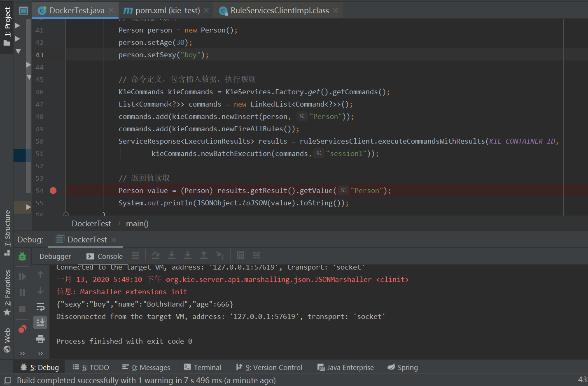Toggle soft-wrap with the console wrap icon
This screenshot has height=386, width=588.
coord(40,306)
